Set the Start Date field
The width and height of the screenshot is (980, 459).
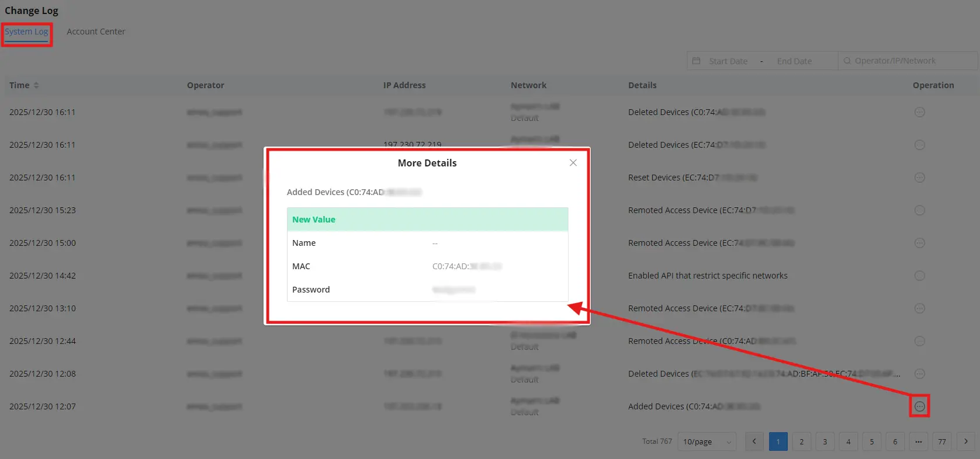click(x=728, y=61)
